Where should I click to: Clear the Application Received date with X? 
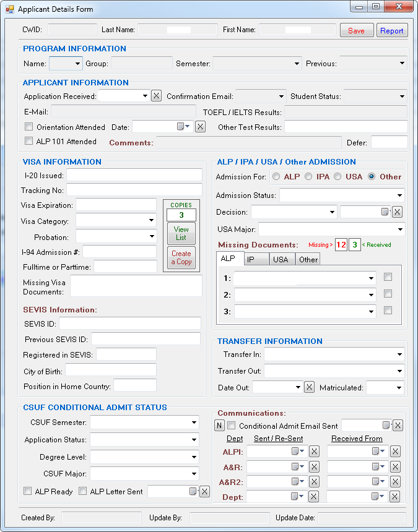pos(156,96)
